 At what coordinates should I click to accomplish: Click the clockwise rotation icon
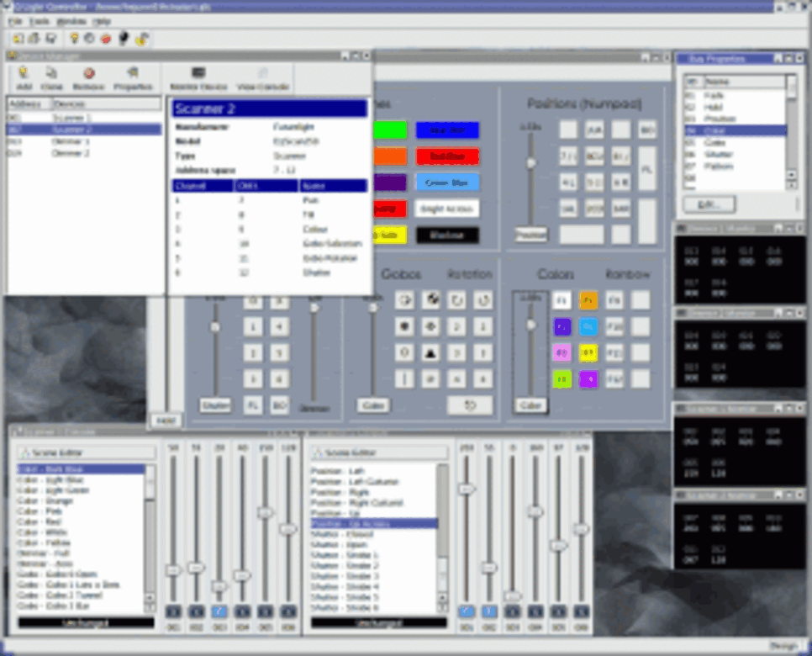click(456, 300)
